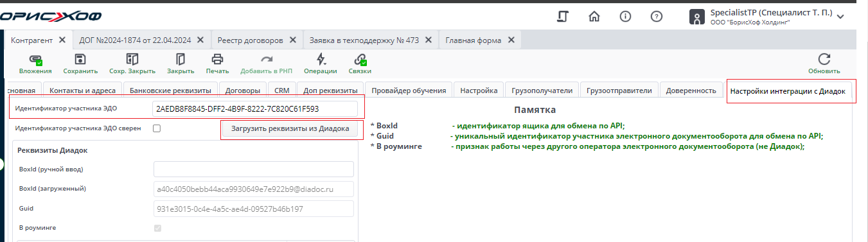Click the home icon in header

tap(594, 17)
